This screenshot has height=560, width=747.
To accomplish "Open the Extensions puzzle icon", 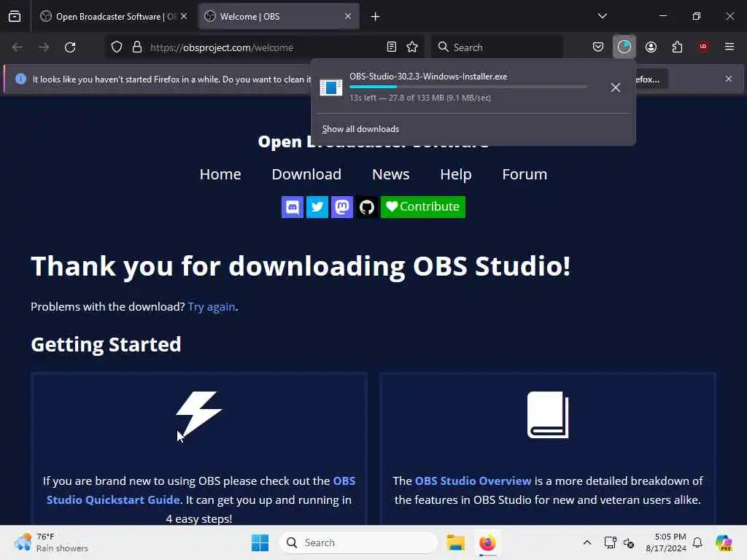I will [x=677, y=47].
